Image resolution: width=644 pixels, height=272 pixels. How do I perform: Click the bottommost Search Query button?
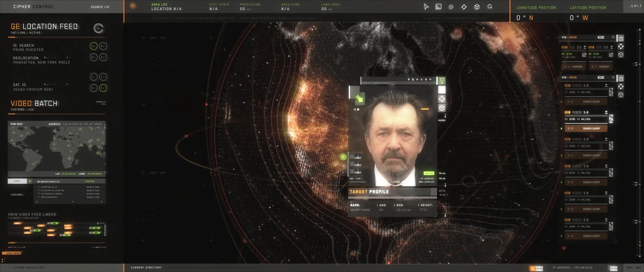[586, 236]
